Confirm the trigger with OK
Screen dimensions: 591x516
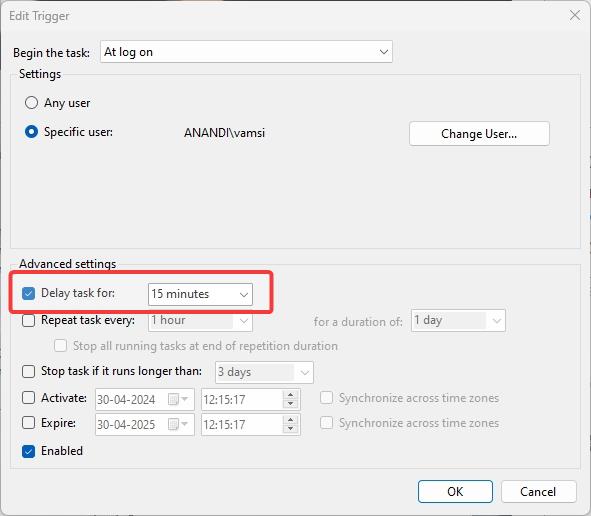pos(455,492)
